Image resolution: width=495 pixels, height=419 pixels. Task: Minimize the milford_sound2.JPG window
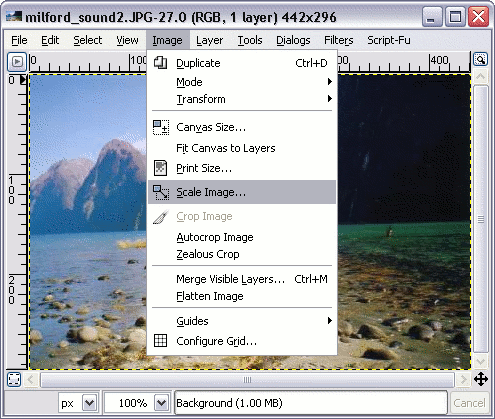(x=432, y=16)
